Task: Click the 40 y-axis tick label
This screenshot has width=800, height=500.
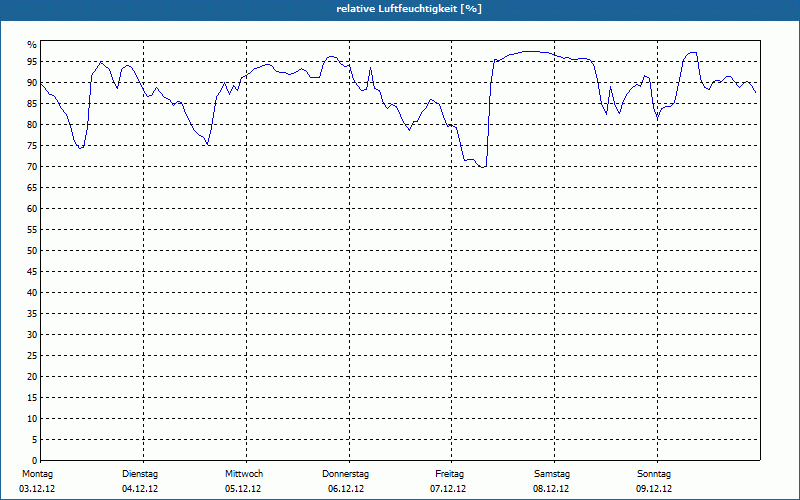Action: (x=32, y=293)
